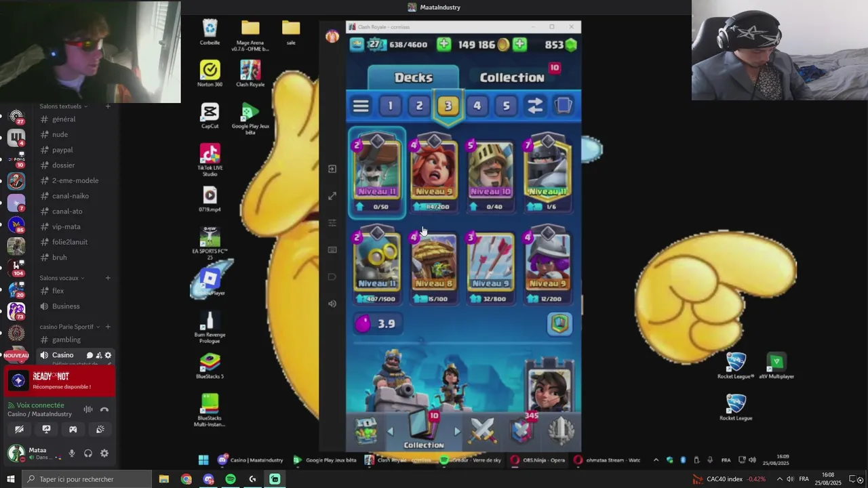Select the goggles card with 407/1500 progress

coord(376,264)
